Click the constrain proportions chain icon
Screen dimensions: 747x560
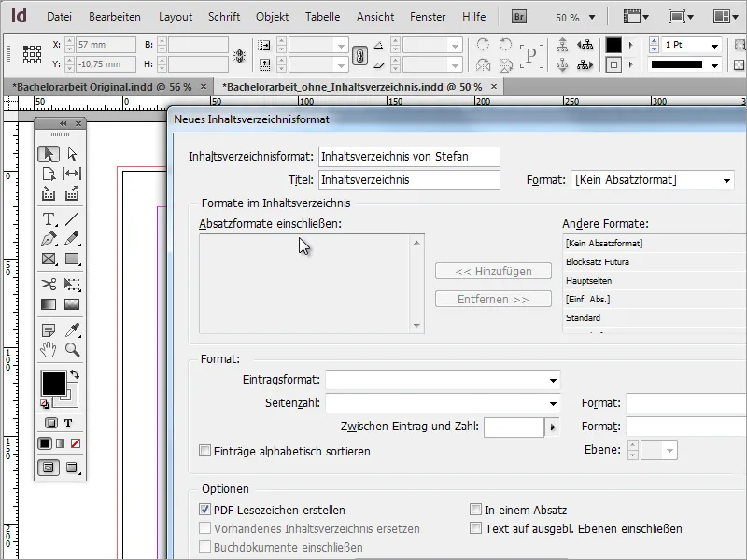359,55
